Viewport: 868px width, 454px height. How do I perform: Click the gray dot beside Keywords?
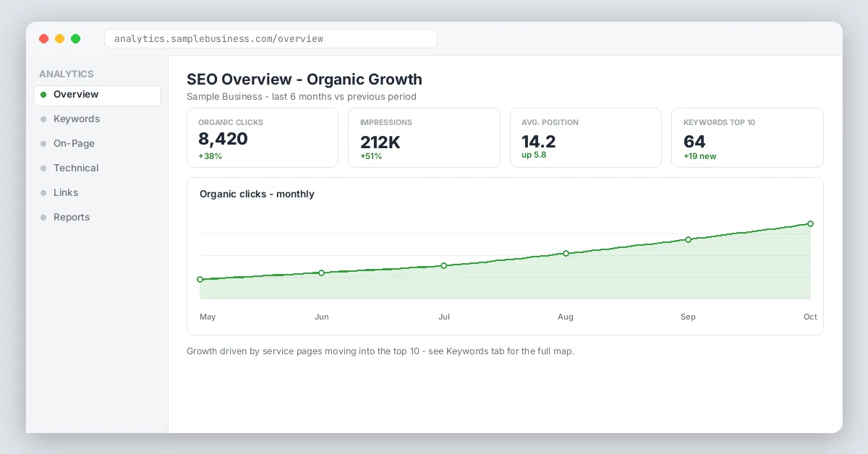pos(43,119)
